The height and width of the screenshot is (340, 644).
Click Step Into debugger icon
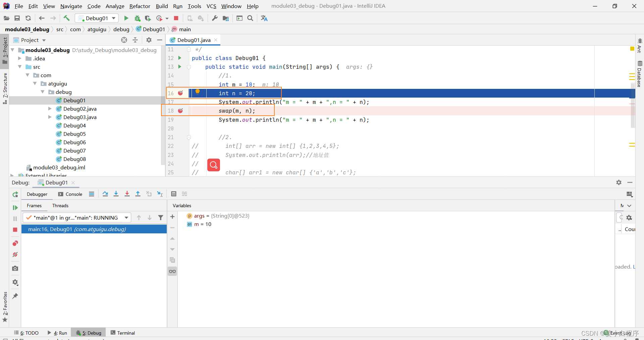tap(116, 194)
